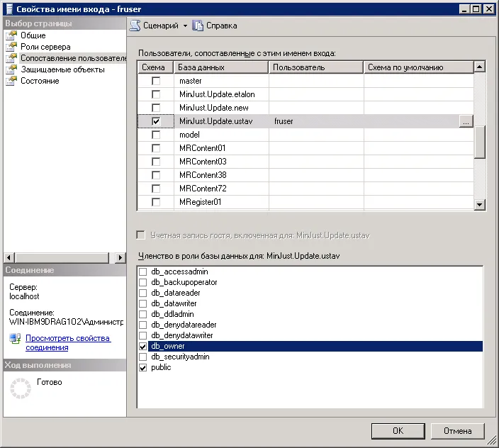Enable db_securityadmin role membership
The image size is (499, 448).
143,357
